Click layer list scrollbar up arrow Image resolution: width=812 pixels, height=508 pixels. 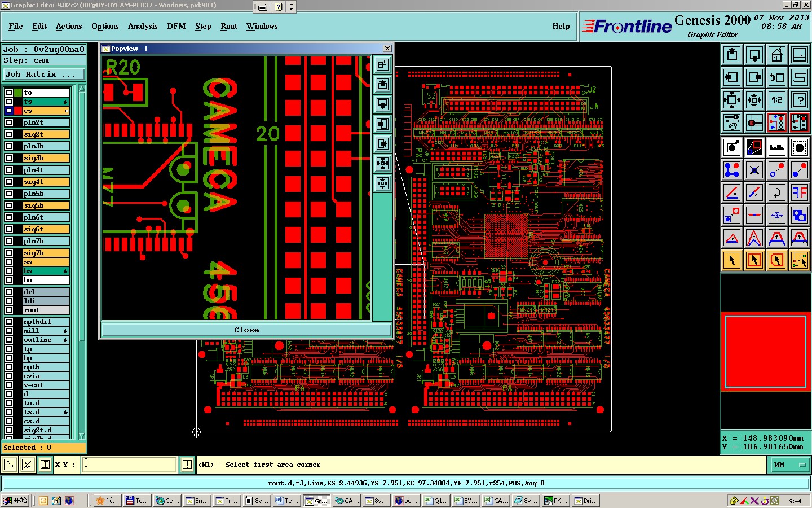click(82, 89)
